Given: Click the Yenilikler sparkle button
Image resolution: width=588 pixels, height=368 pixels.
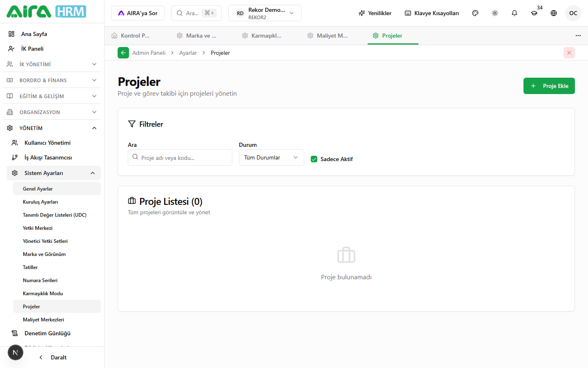Looking at the screenshot, I should (x=375, y=13).
